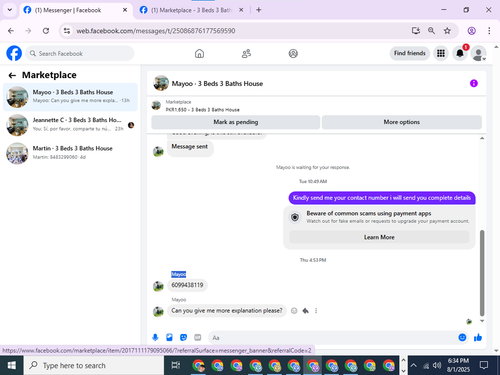Click the chat scrollbar thumb
This screenshot has width=500, height=375.
[x=482, y=273]
